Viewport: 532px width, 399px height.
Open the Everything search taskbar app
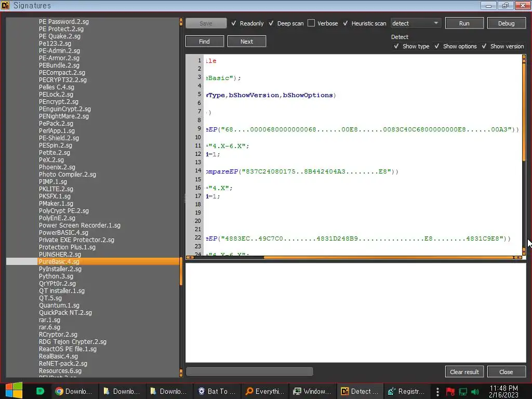point(264,391)
